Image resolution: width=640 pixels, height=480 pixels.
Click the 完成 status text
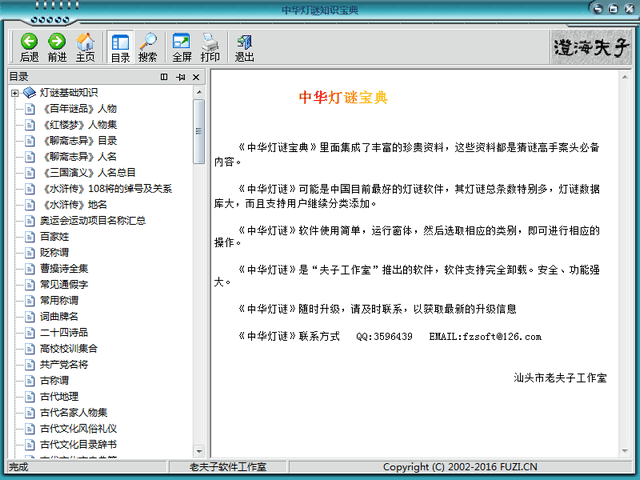point(18,467)
